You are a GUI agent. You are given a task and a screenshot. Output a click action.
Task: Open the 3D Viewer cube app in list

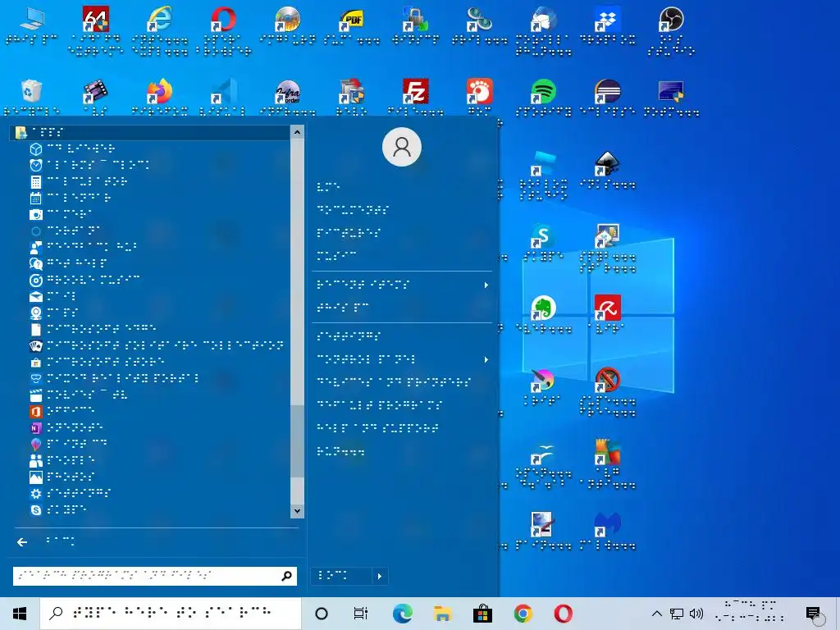[73, 148]
